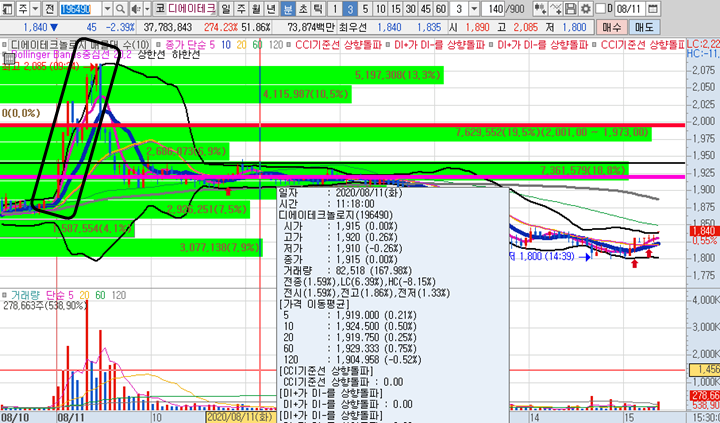Open the 주 market type dropdown

tap(35, 8)
